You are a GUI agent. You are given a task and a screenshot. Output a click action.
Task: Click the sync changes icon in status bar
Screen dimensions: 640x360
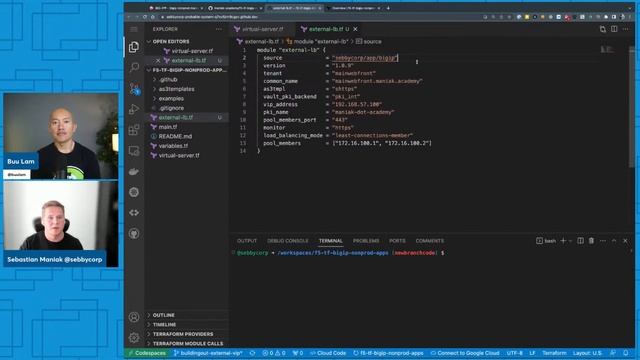[x=253, y=353]
